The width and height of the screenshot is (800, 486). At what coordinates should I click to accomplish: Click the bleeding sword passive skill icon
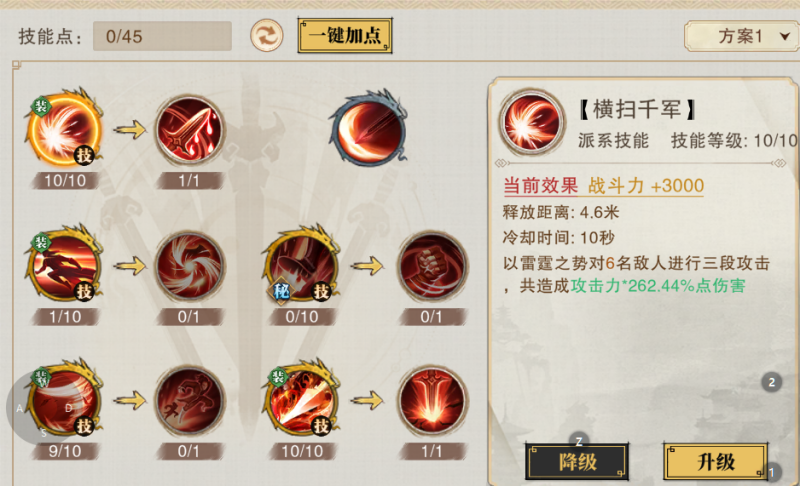click(x=190, y=130)
